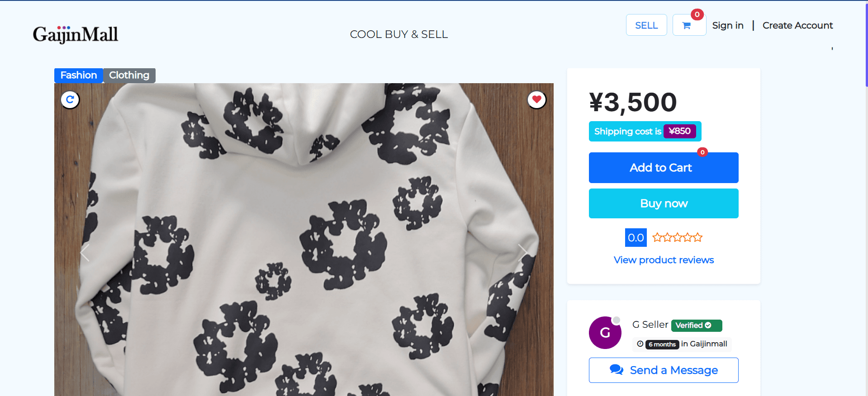Open Create Account link
This screenshot has height=396, width=868.
point(797,25)
